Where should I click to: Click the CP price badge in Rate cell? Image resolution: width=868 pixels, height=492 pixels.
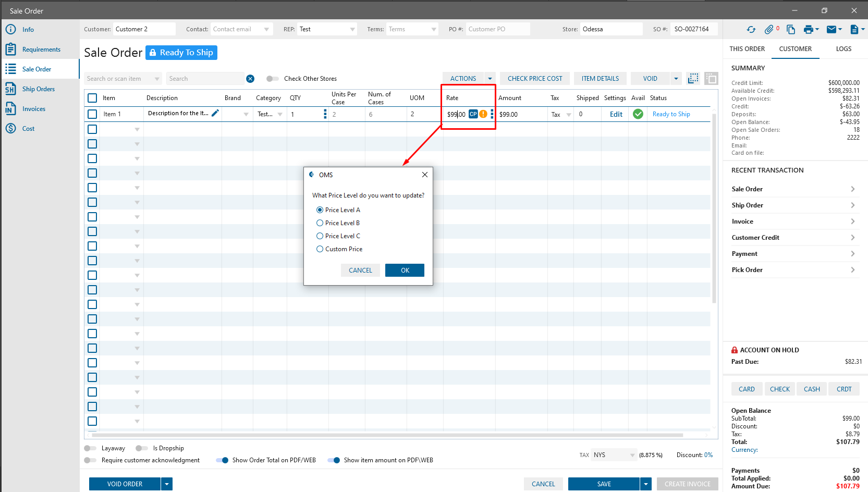[x=473, y=114]
